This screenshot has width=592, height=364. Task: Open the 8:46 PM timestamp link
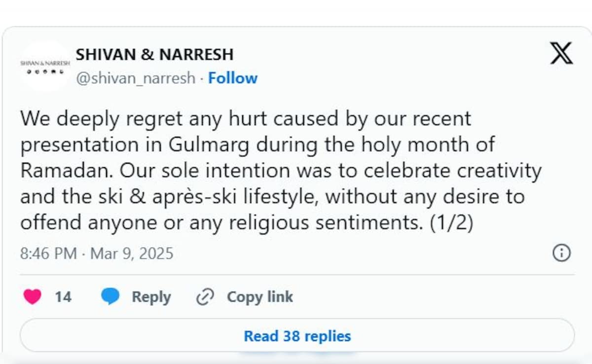coord(48,254)
